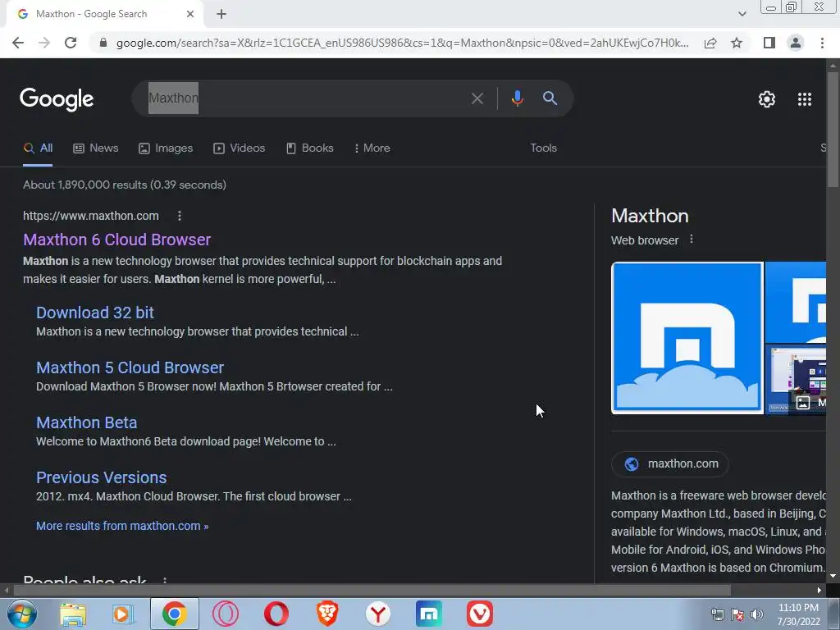Click the padlock site info icon

point(103,43)
